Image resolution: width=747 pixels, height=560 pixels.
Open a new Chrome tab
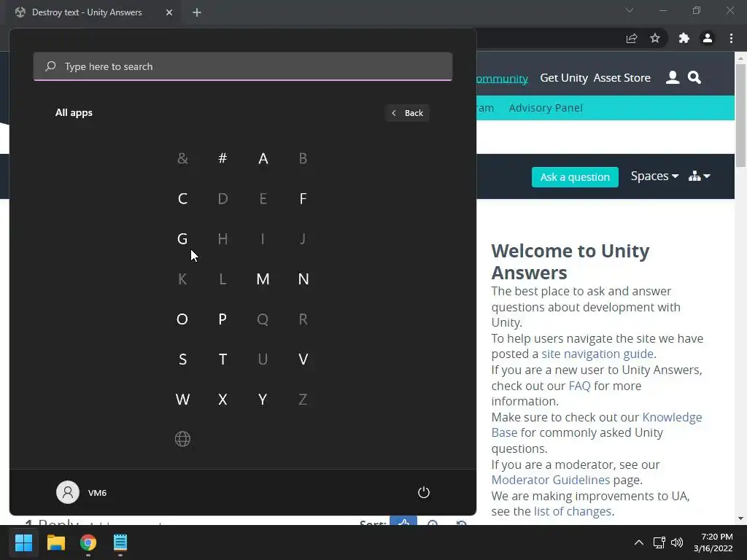[x=197, y=12]
